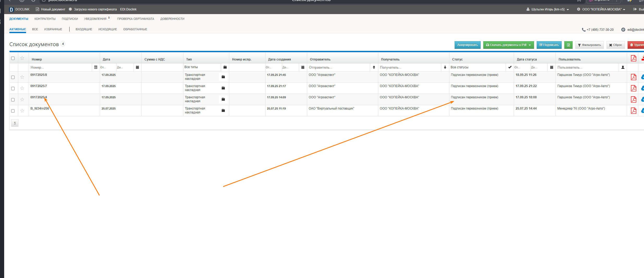Open Все статусы status dropdown
This screenshot has width=644, height=278.
tap(478, 67)
